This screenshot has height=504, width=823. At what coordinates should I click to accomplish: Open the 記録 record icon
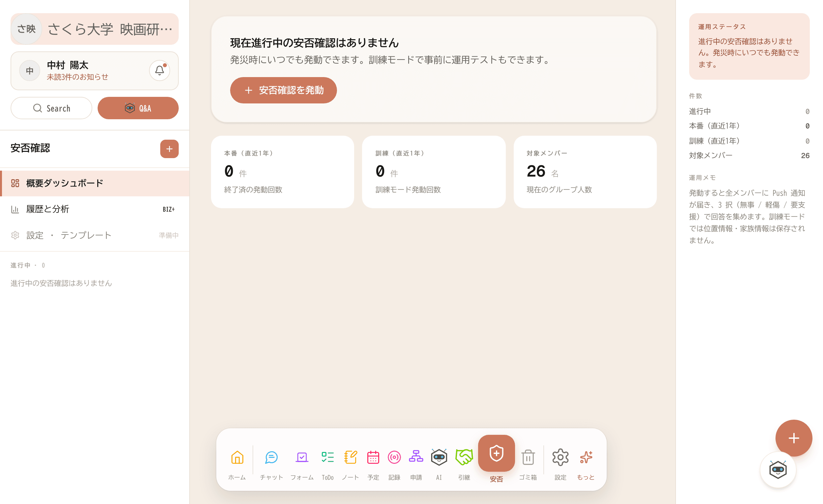394,457
